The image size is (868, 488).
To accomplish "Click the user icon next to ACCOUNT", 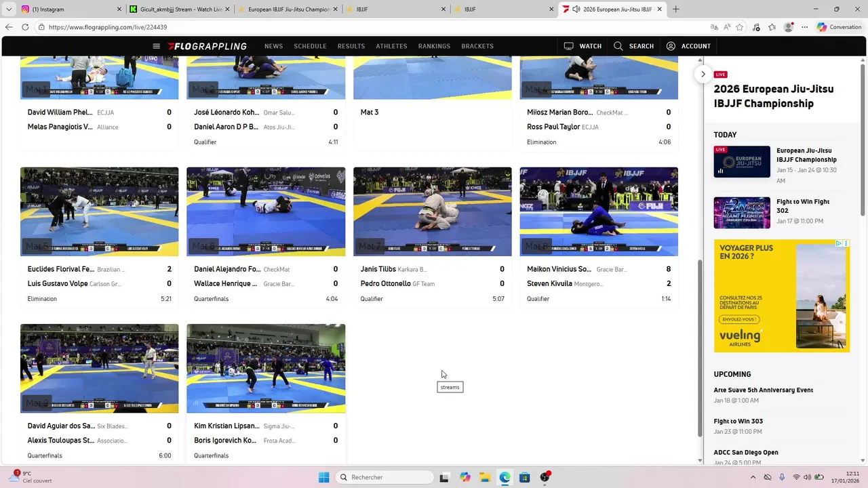I will point(671,46).
